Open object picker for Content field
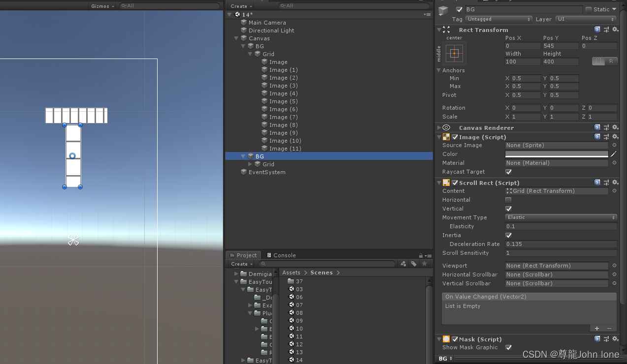This screenshot has height=364, width=627. tap(614, 191)
